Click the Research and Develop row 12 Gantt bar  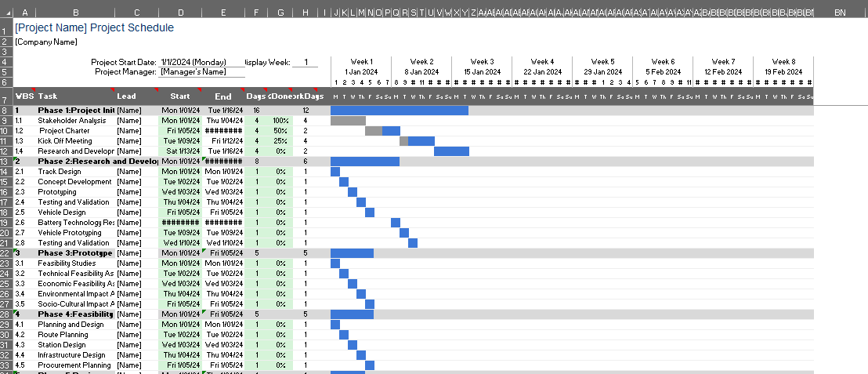(x=452, y=151)
